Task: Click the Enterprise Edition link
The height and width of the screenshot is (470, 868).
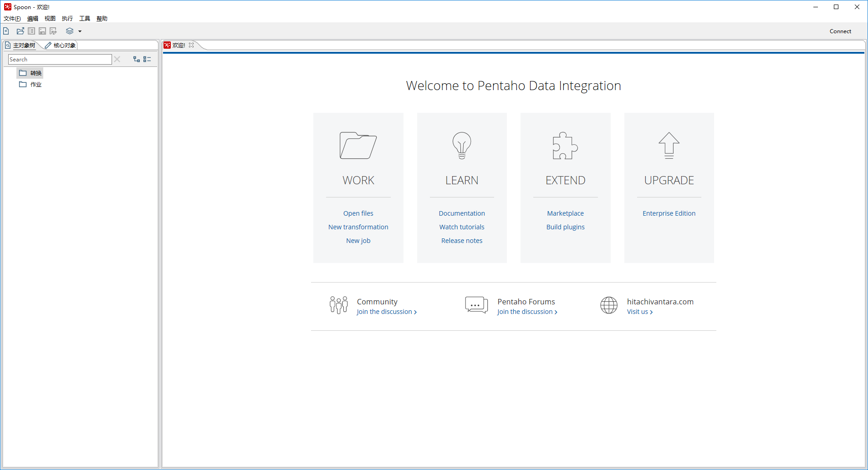Action: pos(669,213)
